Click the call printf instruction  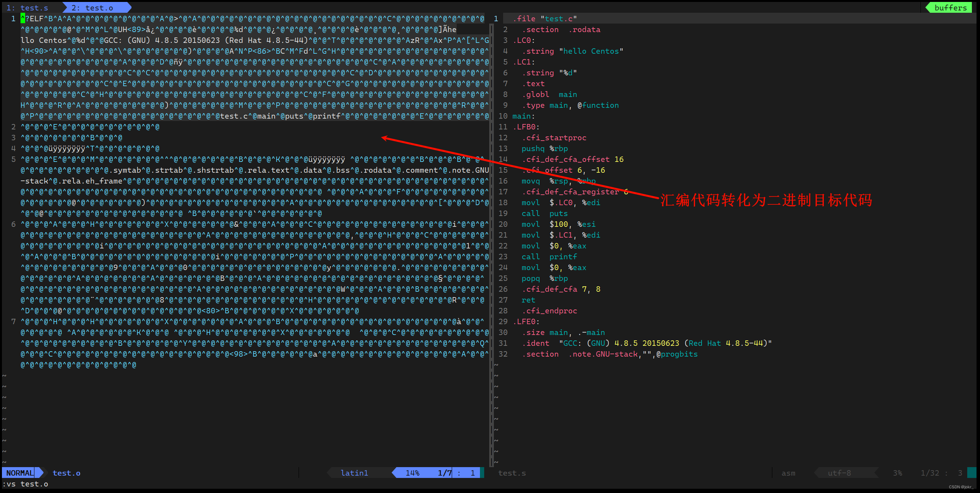(x=549, y=257)
